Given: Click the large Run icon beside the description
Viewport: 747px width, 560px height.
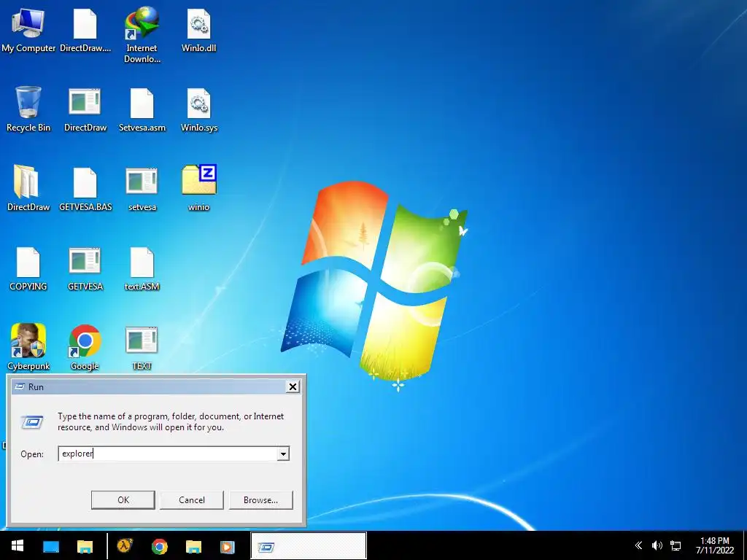Looking at the screenshot, I should (32, 421).
